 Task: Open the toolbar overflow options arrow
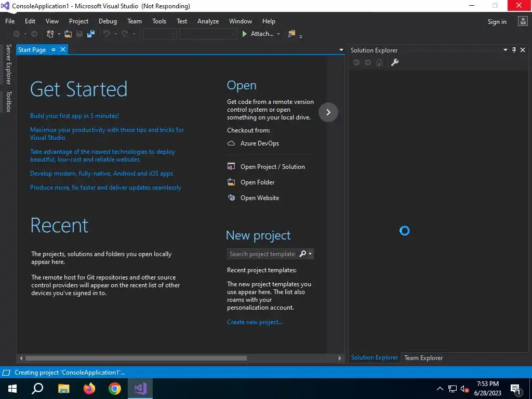point(301,36)
